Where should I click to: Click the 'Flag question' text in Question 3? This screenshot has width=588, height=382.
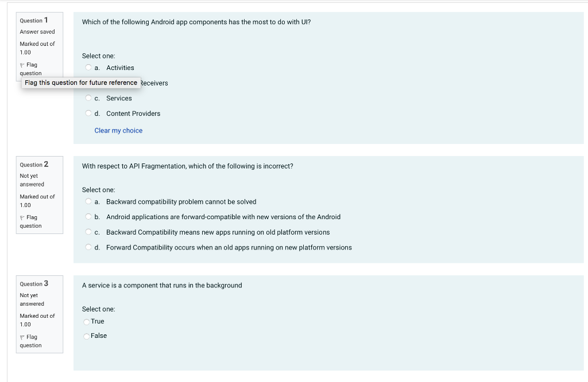(x=30, y=341)
